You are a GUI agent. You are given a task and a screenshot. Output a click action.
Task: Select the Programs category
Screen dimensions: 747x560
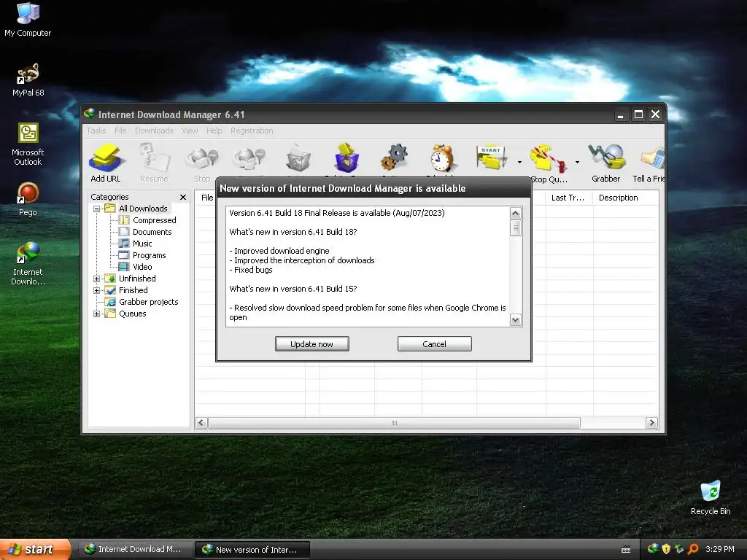click(x=149, y=255)
